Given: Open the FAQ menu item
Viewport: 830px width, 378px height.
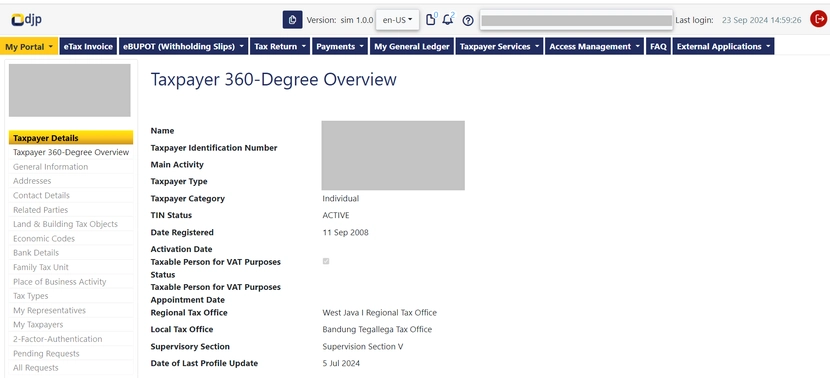Looking at the screenshot, I should (658, 47).
